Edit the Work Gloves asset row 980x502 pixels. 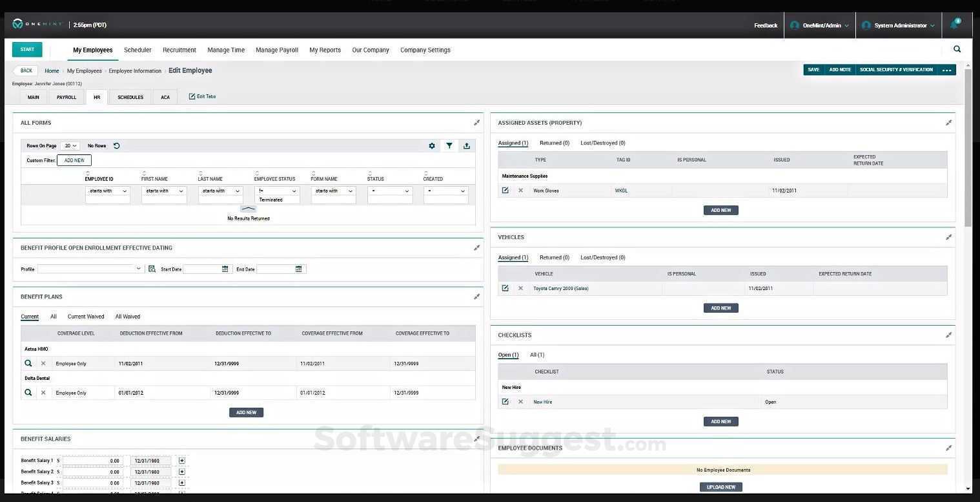click(x=505, y=190)
